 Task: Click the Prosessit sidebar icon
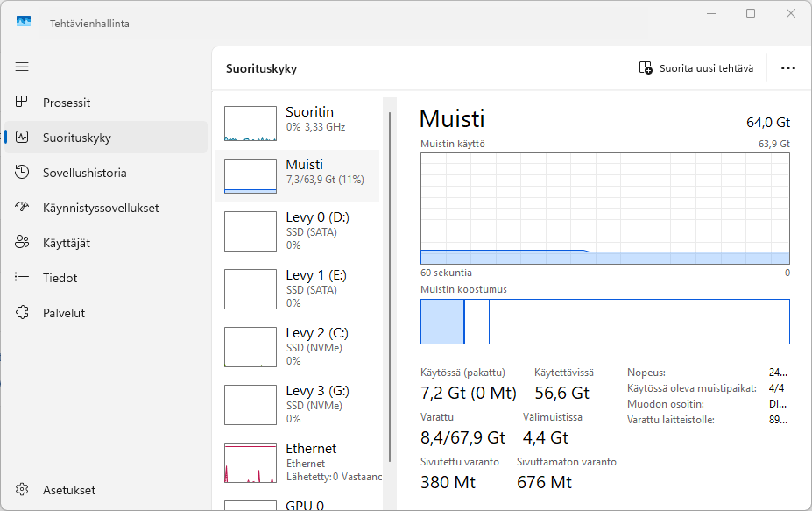pos(23,103)
